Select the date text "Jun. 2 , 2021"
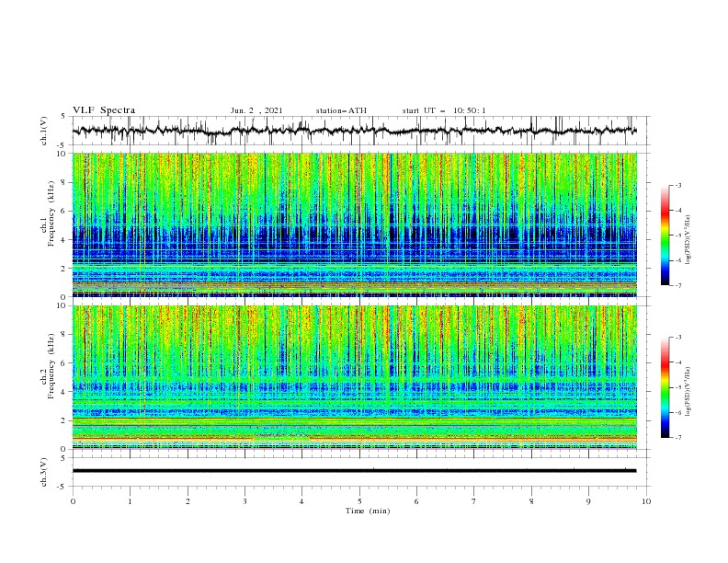This screenshot has height=563, width=728. point(256,110)
